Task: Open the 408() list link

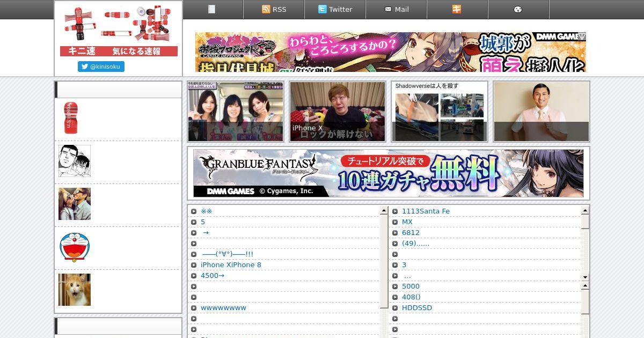Action: (x=411, y=297)
